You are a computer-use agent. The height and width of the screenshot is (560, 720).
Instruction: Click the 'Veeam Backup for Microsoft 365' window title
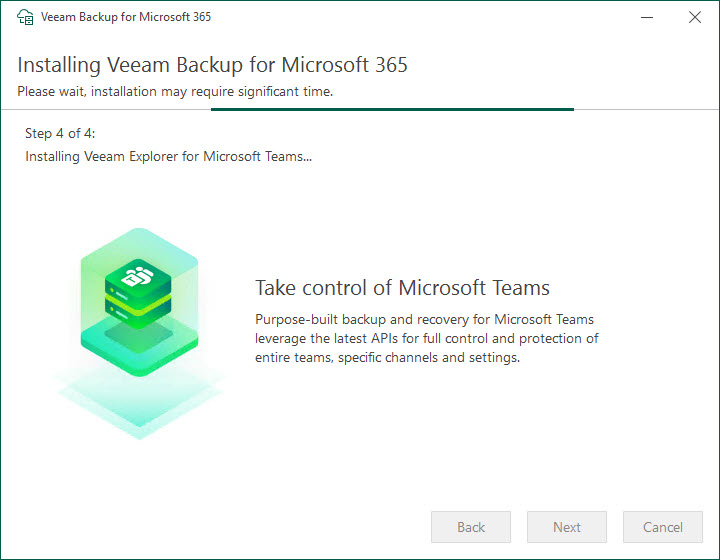click(126, 17)
